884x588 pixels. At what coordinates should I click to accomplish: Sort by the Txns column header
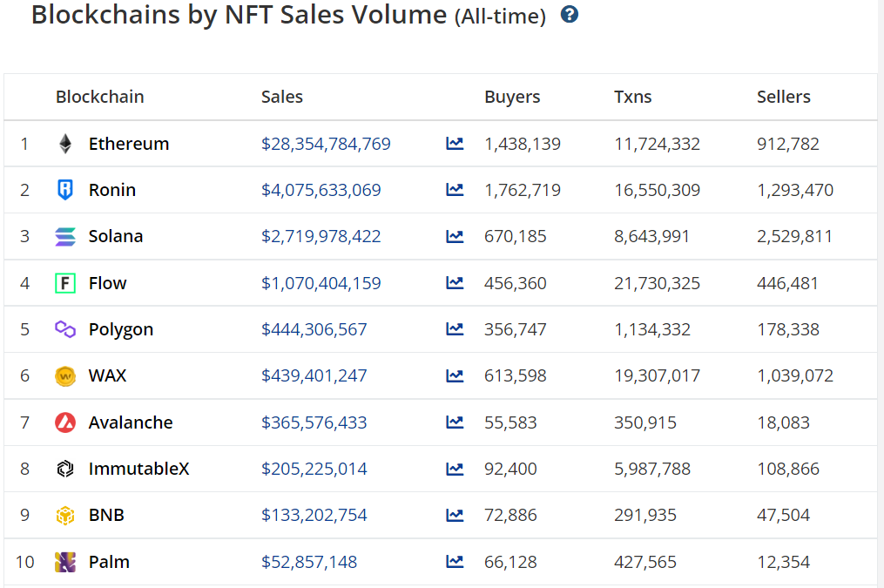[632, 97]
